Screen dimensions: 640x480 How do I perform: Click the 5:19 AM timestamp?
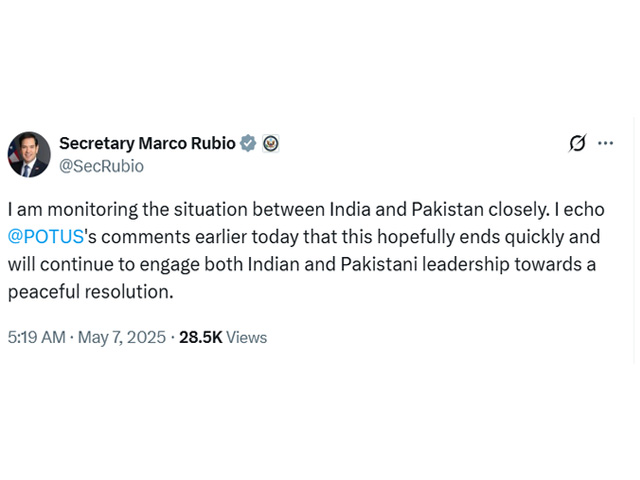tap(36, 337)
